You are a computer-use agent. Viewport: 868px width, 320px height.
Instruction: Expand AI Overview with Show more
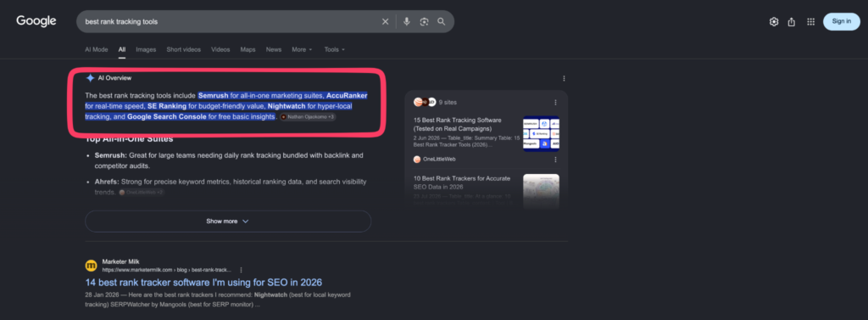click(228, 222)
